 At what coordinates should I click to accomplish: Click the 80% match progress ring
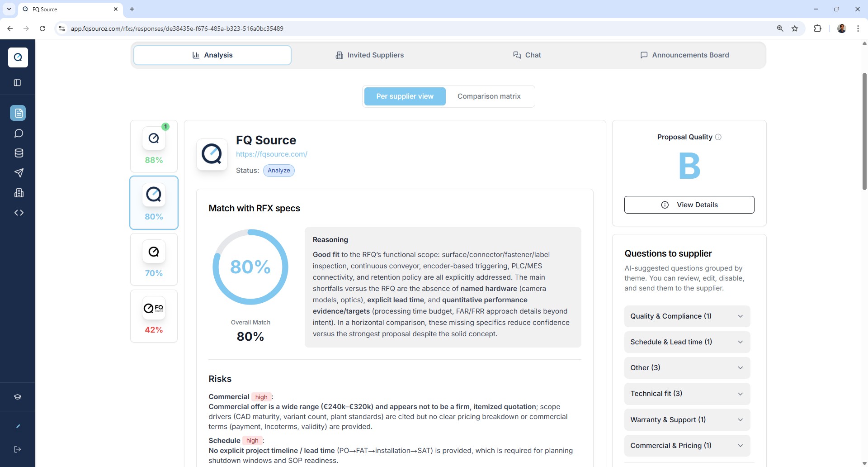(x=250, y=267)
